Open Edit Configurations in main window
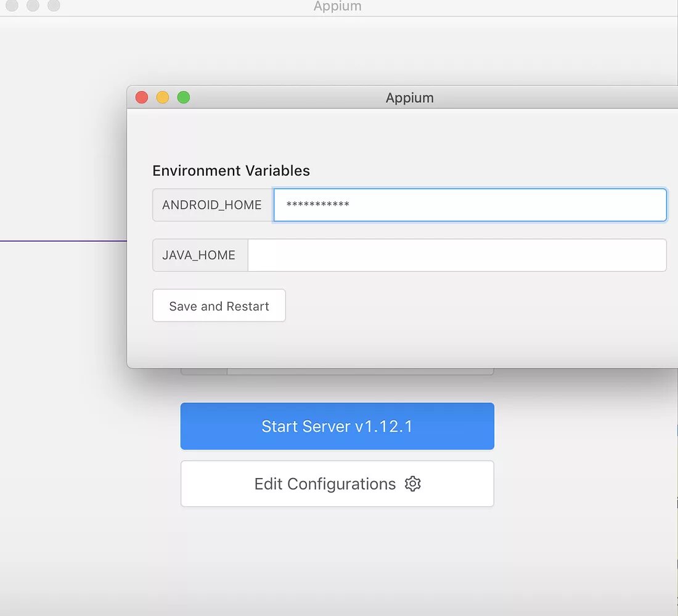The image size is (678, 616). 337,484
